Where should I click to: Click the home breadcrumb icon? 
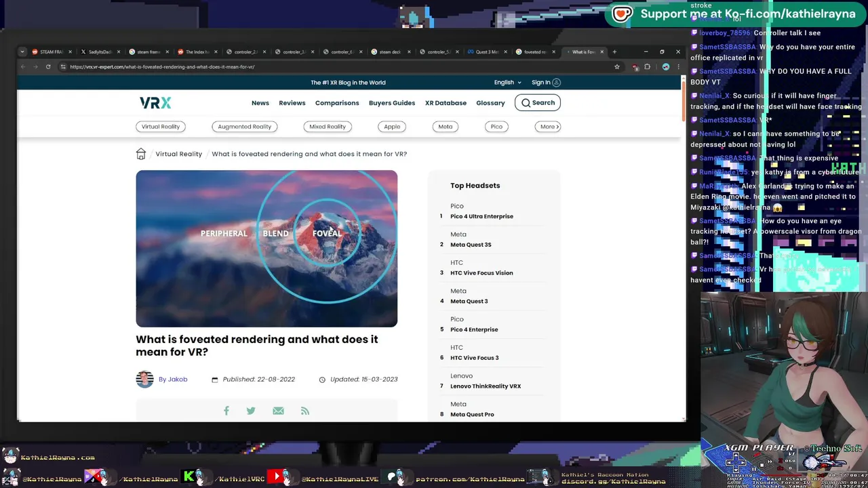pos(141,154)
